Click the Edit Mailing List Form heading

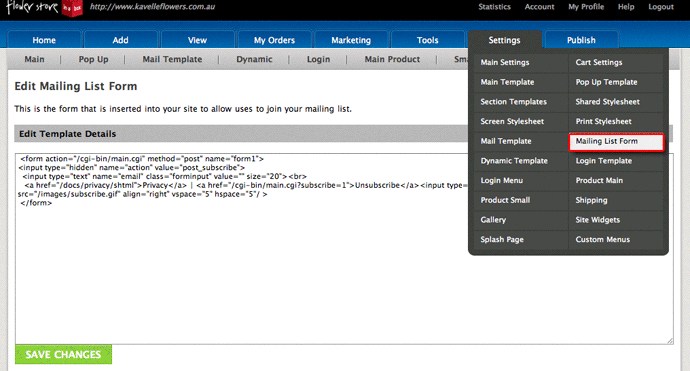click(x=76, y=86)
